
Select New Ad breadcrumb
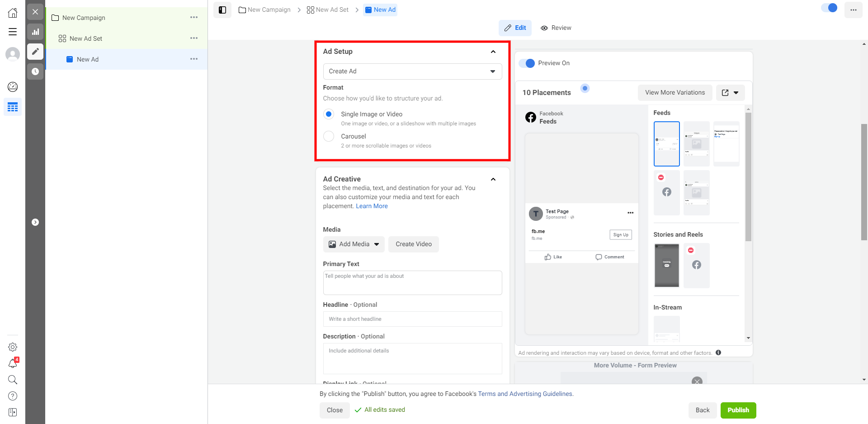380,10
